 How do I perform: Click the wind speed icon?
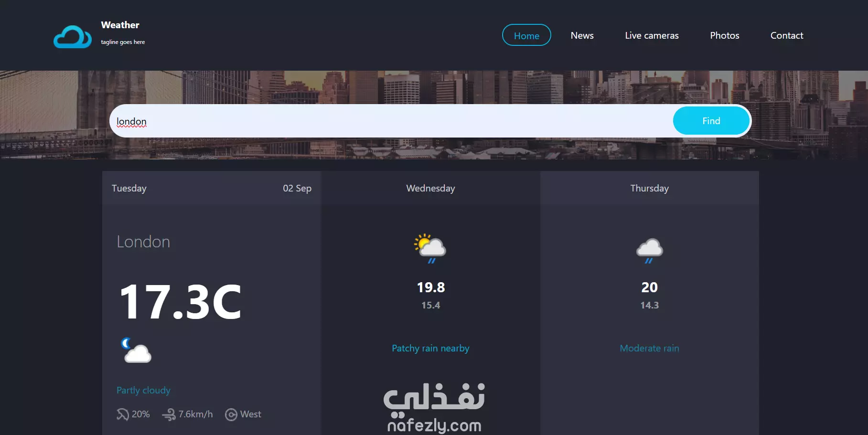click(169, 414)
